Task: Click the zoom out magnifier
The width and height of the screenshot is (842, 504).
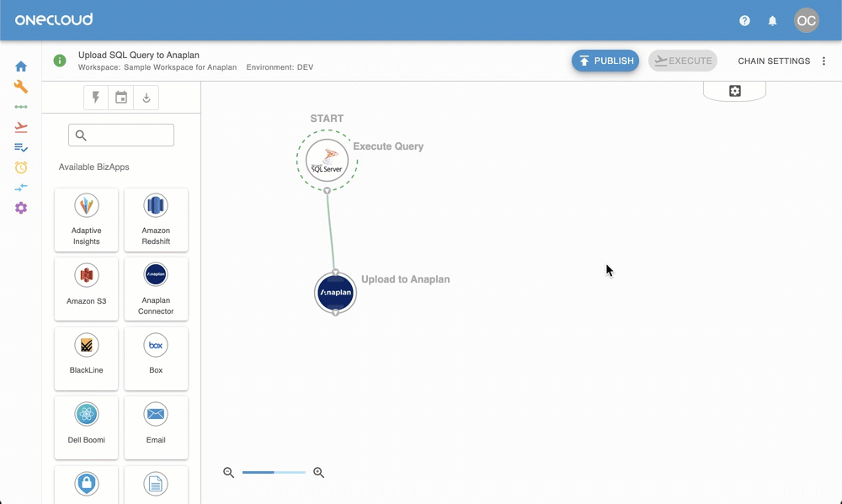Action: pos(229,472)
